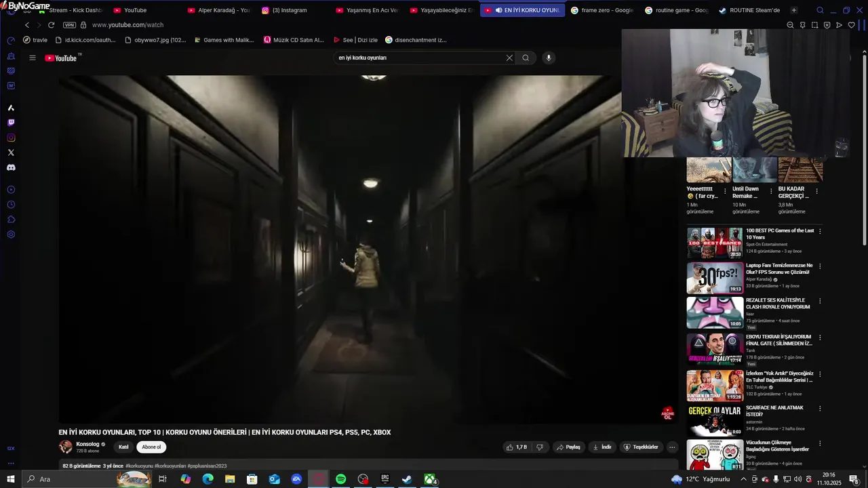Add page to favorites with heart icon
The image size is (868, 488).
coord(851,25)
